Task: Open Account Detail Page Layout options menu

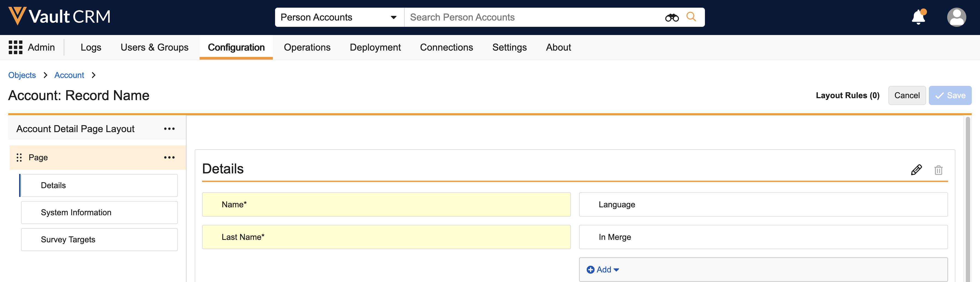Action: click(x=169, y=129)
